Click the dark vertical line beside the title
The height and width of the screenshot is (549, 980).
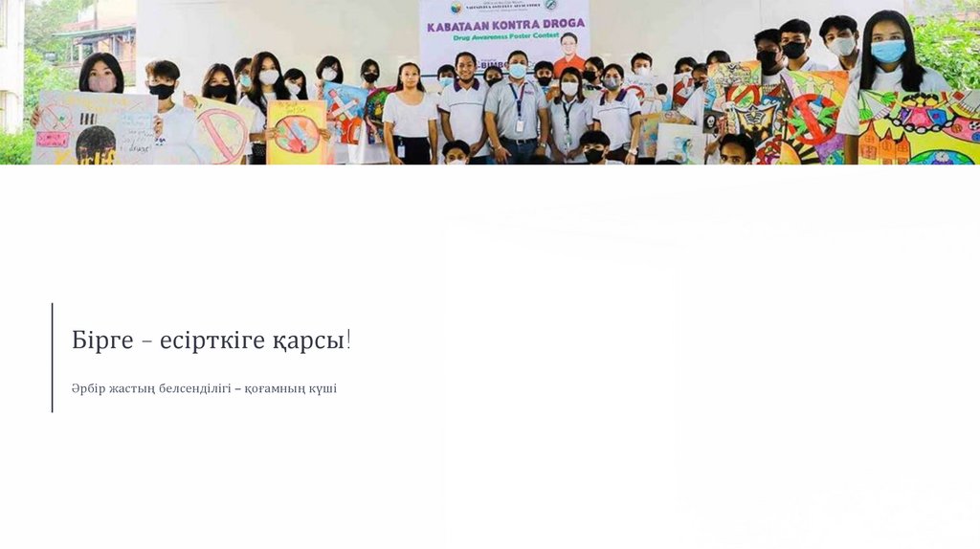(52, 358)
